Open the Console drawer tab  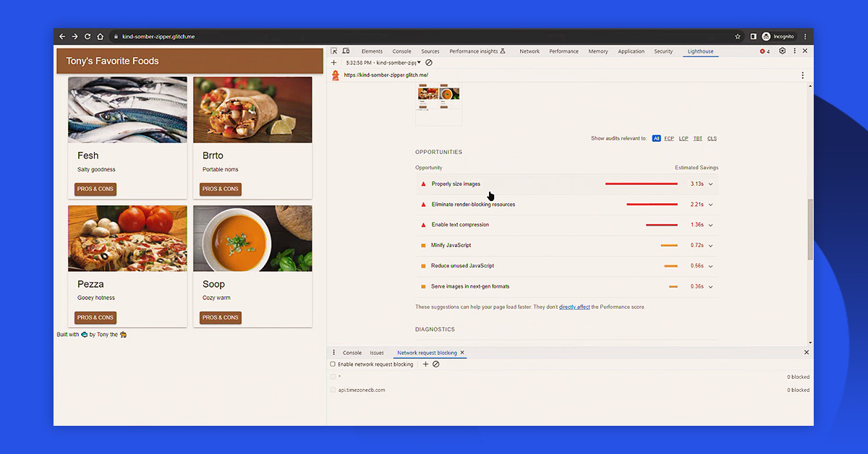(x=352, y=353)
